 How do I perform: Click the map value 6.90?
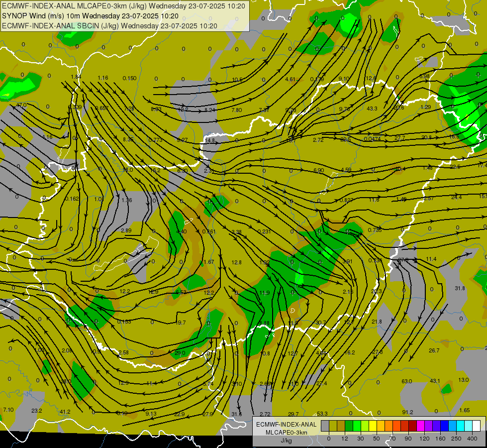[x=319, y=170]
